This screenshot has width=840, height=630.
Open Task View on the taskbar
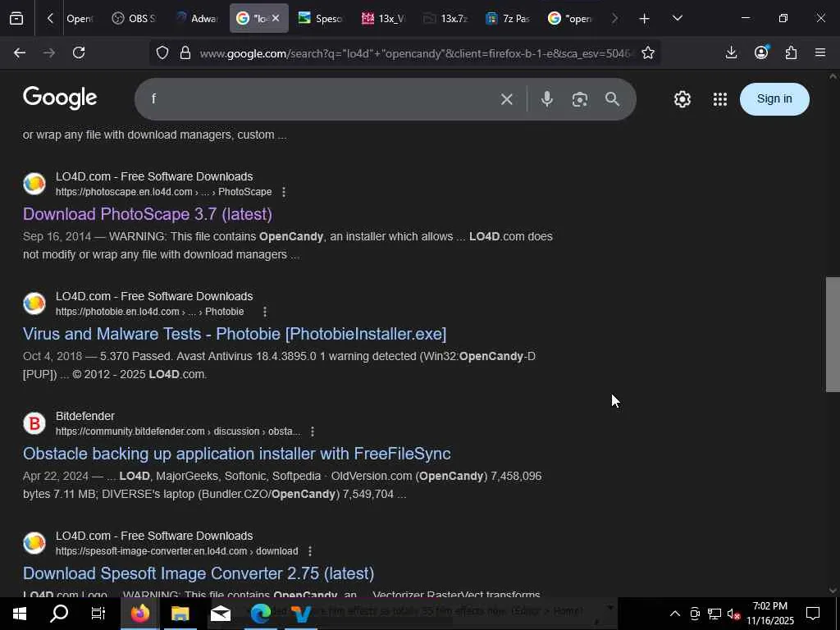(98, 614)
